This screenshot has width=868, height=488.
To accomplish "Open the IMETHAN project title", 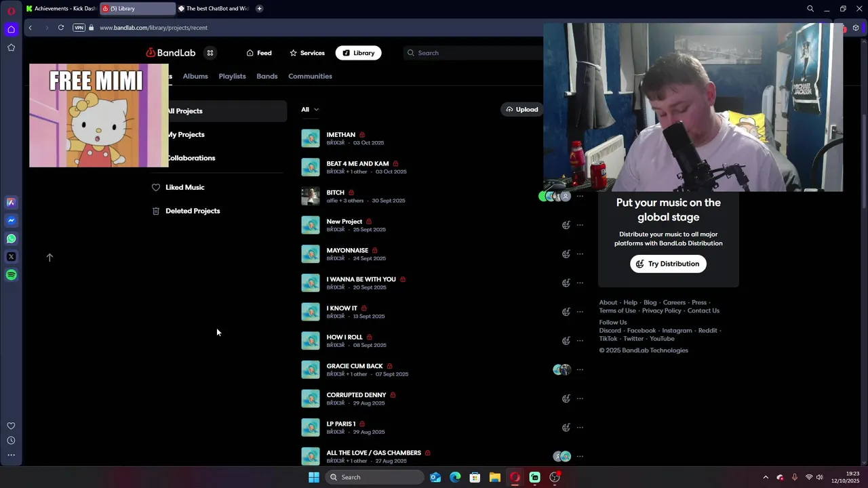I will 341,135.
